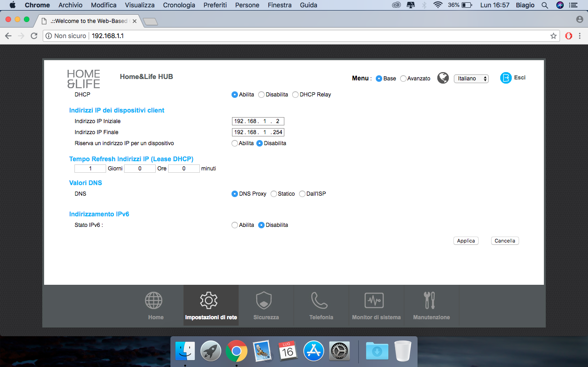Open Sicurezza shield icon section
This screenshot has width=588, height=367.
coord(264,300)
